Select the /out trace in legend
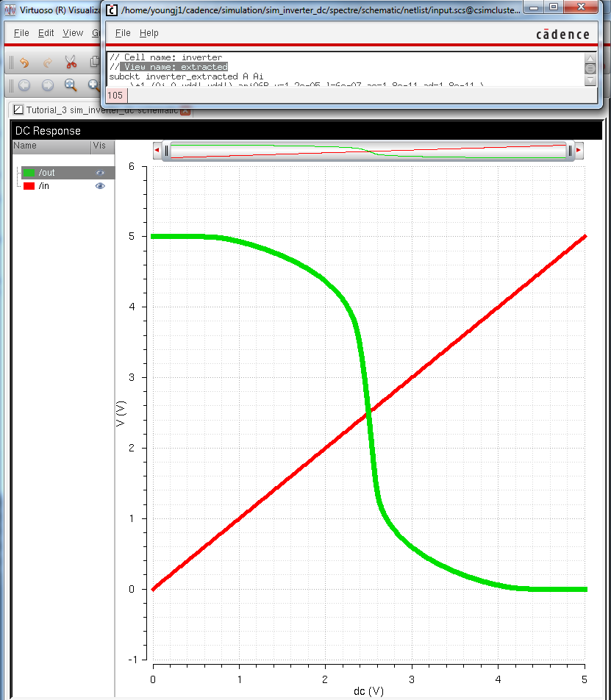Image resolution: width=611 pixels, height=700 pixels. (46, 173)
